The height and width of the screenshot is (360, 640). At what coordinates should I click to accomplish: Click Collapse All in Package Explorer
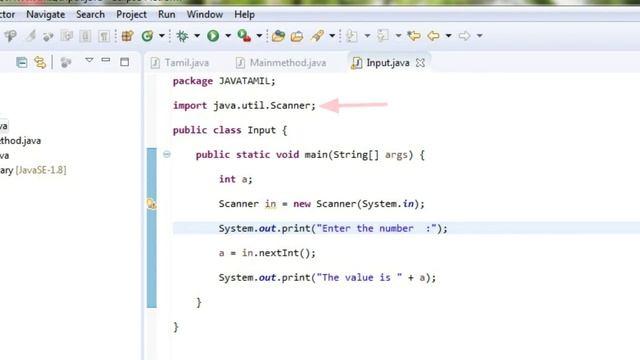(22, 62)
